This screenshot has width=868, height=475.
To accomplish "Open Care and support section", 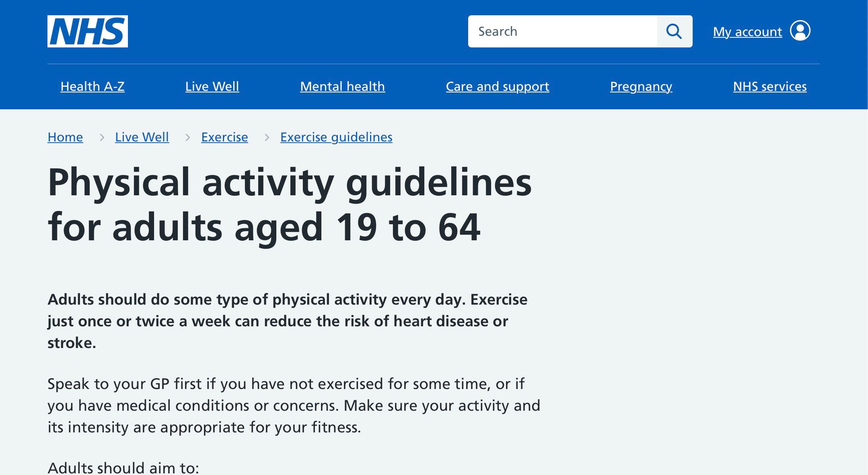I will (497, 86).
